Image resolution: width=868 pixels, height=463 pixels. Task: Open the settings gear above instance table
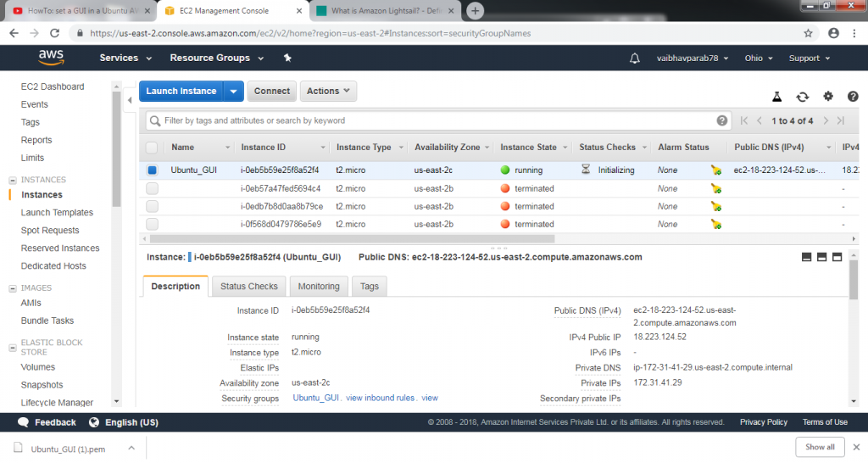point(828,98)
